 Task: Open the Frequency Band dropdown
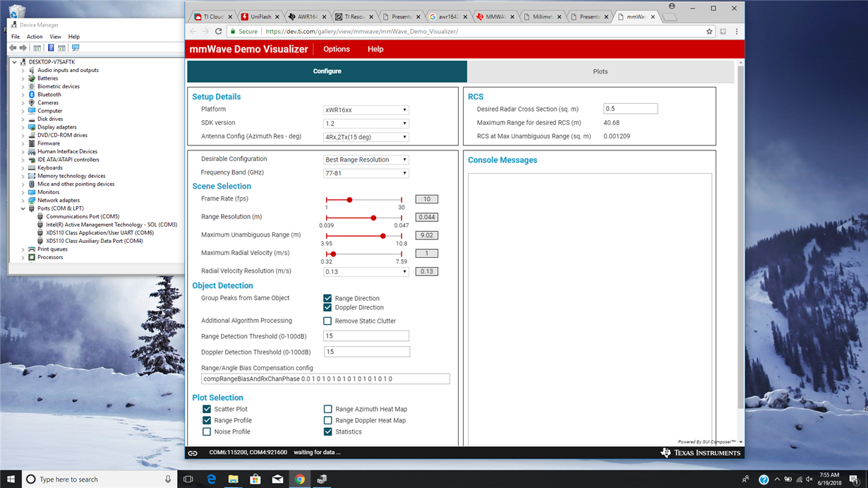(x=366, y=173)
